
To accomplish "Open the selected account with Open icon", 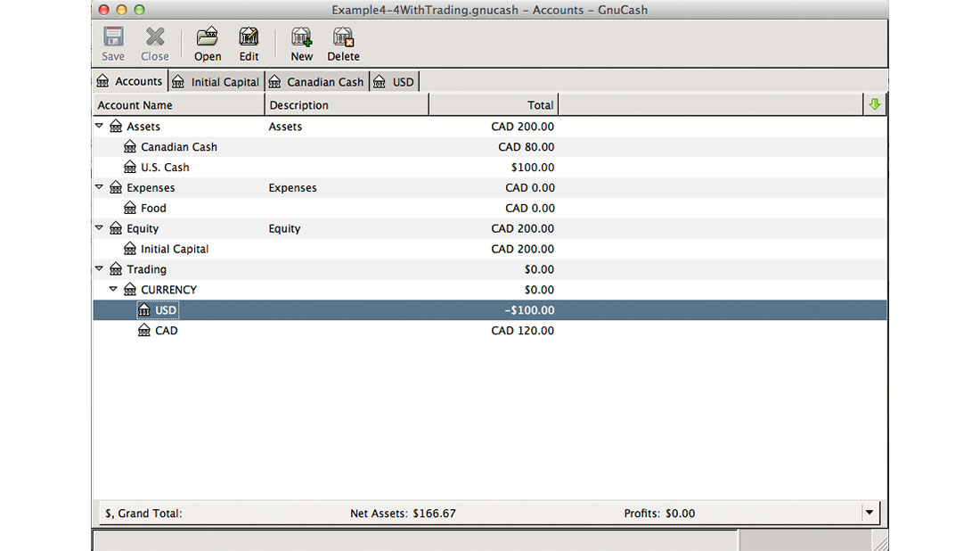I will pos(208,37).
